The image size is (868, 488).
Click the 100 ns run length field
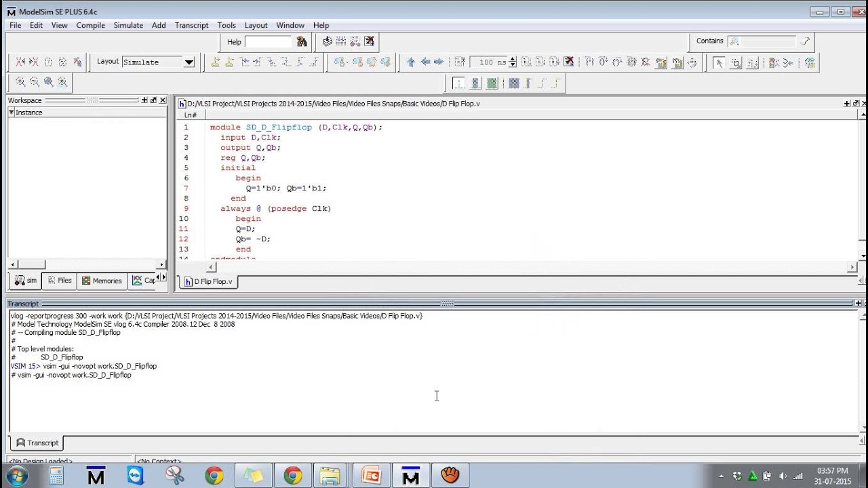coord(489,62)
